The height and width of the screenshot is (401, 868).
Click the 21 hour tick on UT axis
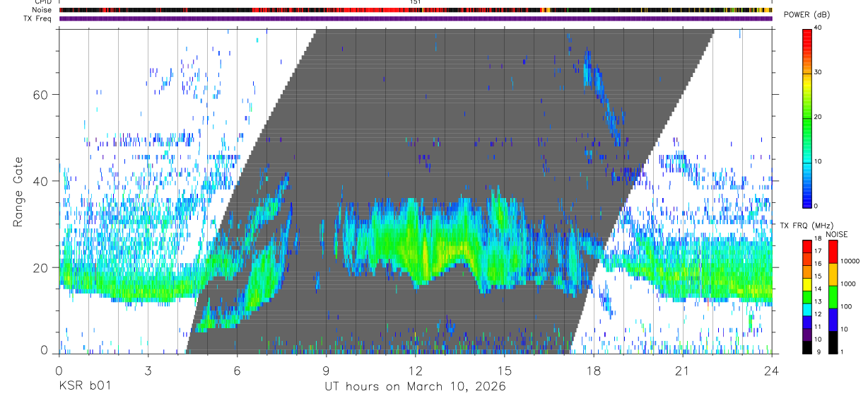(683, 371)
